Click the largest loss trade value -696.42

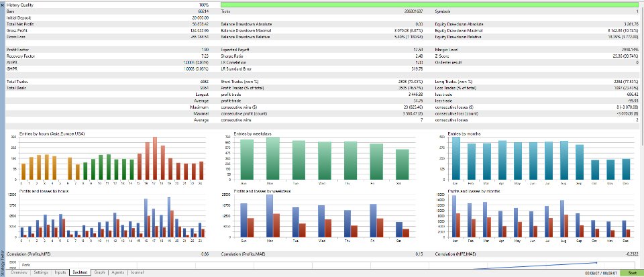click(633, 95)
